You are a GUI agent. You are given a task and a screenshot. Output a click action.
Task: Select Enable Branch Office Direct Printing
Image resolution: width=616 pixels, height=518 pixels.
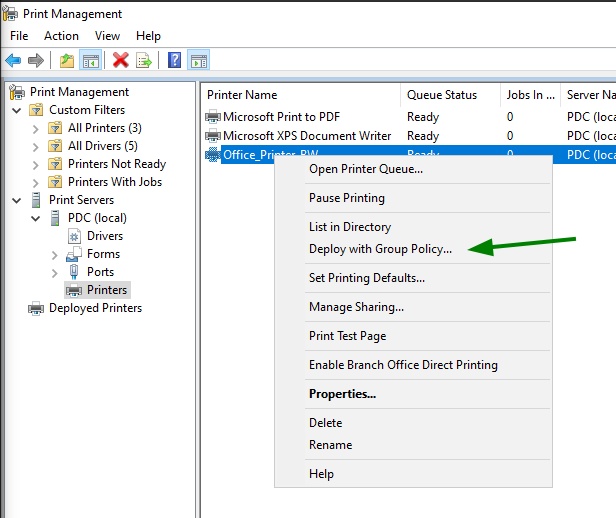tap(413, 365)
